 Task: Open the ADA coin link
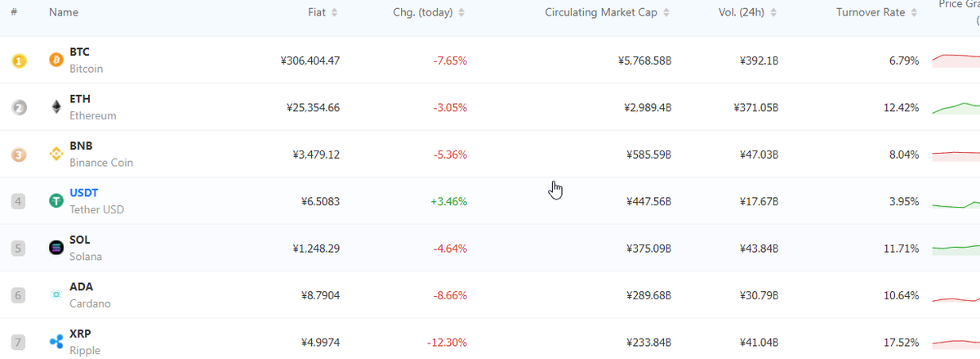coord(81,287)
